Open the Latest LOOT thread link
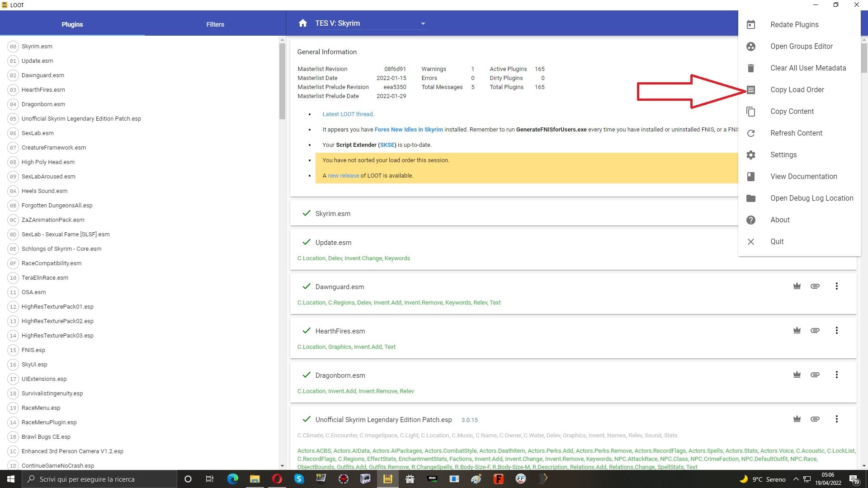Viewport: 868px width, 488px height. (x=348, y=114)
